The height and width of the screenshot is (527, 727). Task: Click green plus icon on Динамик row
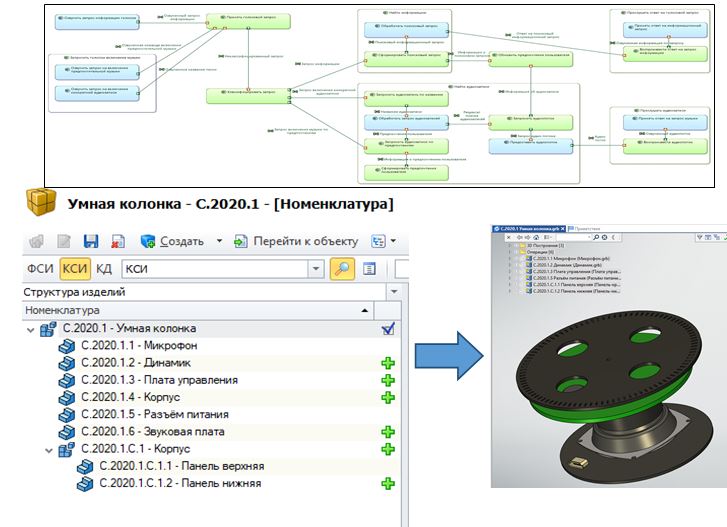(388, 363)
